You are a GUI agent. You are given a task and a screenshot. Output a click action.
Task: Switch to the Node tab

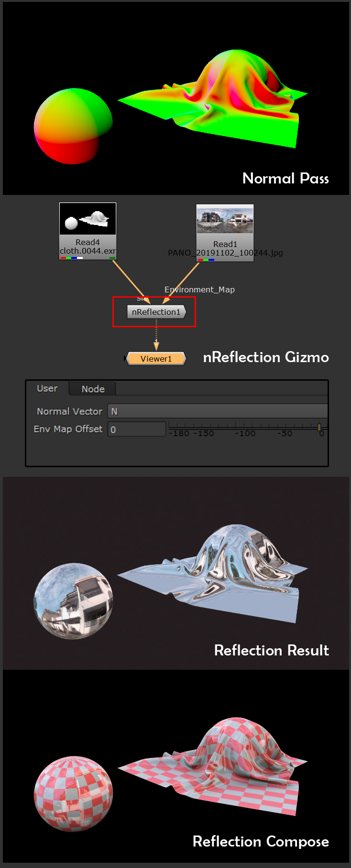point(93,389)
